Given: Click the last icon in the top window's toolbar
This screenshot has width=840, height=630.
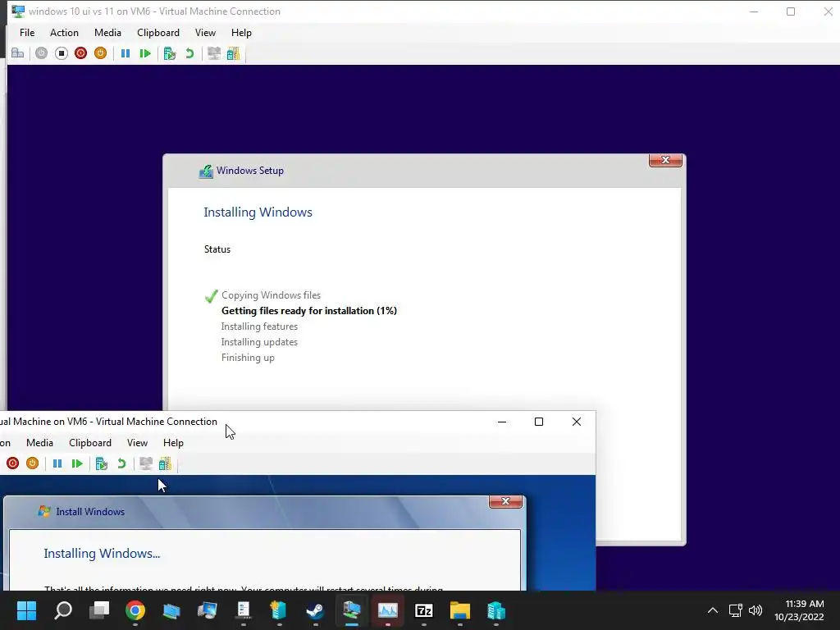Looking at the screenshot, I should 234,53.
